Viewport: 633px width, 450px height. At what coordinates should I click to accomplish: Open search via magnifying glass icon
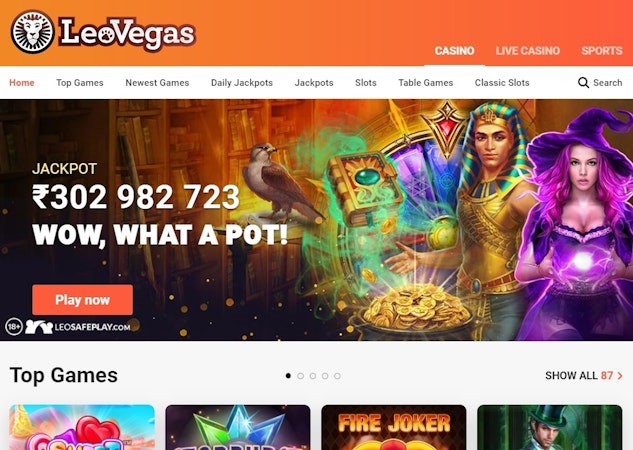tap(583, 83)
